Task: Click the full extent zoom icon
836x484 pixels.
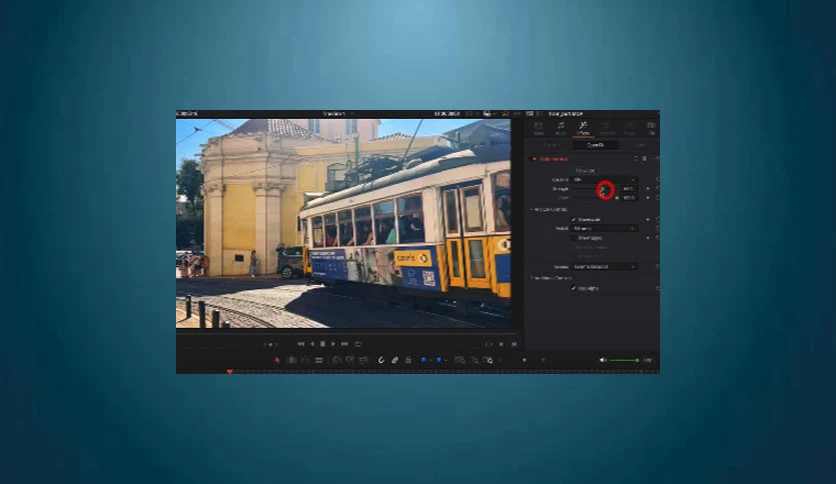Action: 460,360
